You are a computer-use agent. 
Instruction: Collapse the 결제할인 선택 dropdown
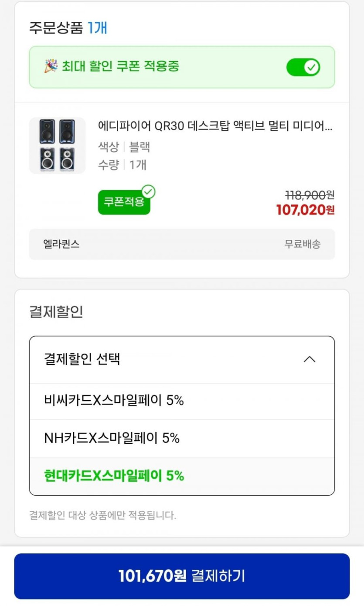coord(182,360)
